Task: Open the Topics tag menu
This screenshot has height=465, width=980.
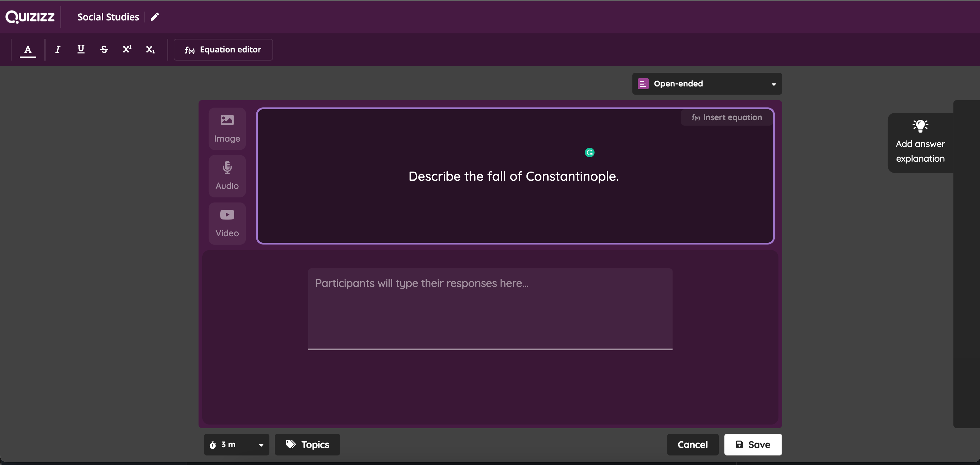Action: [x=307, y=445]
